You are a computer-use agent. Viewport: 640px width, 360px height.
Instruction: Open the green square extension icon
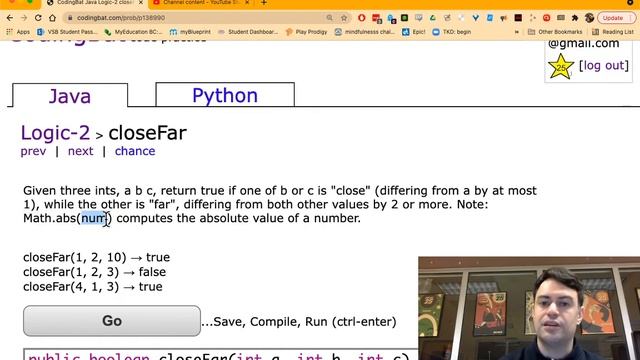click(x=404, y=18)
